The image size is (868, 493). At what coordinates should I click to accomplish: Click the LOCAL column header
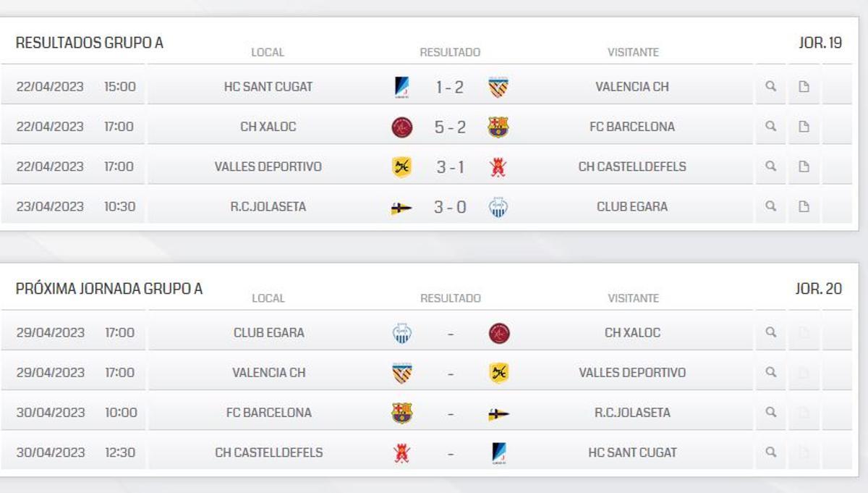268,52
